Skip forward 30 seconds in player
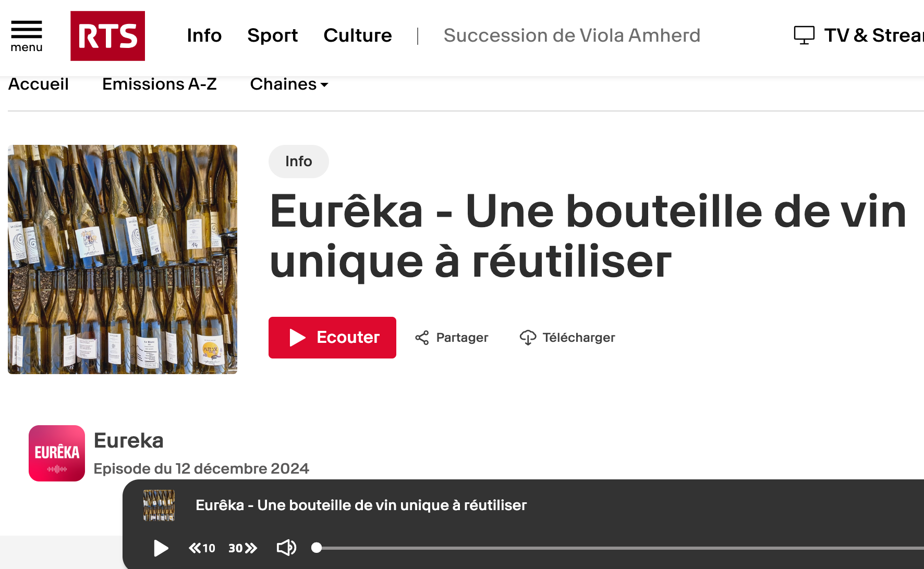This screenshot has width=924, height=569. click(243, 548)
